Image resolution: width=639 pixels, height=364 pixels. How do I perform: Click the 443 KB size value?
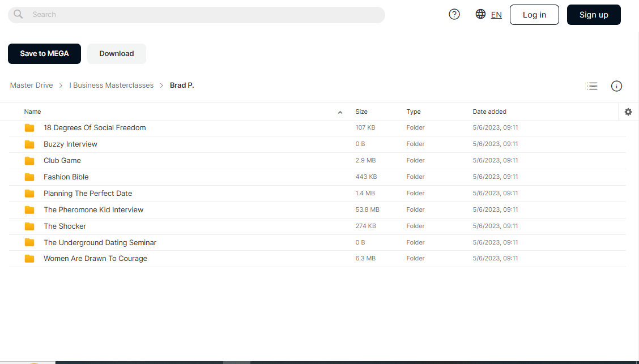coord(366,177)
